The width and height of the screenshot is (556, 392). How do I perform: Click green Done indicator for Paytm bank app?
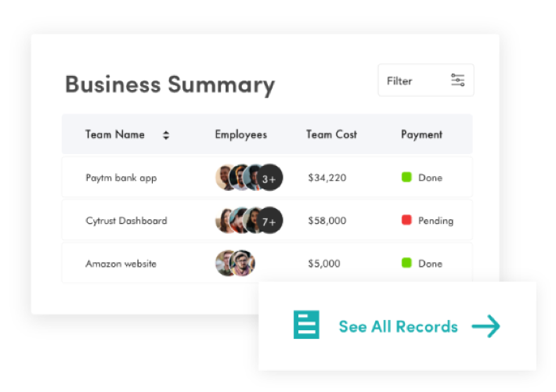coord(406,177)
